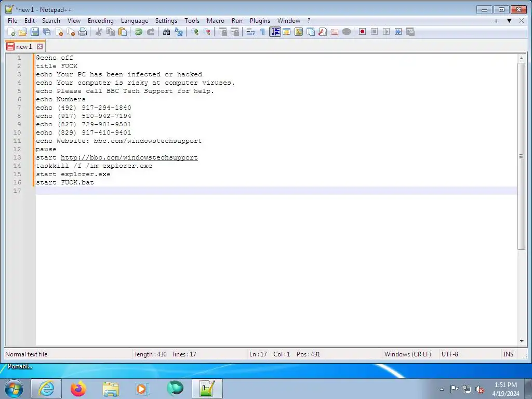Click the Close All documents toolbar icon

click(71, 32)
